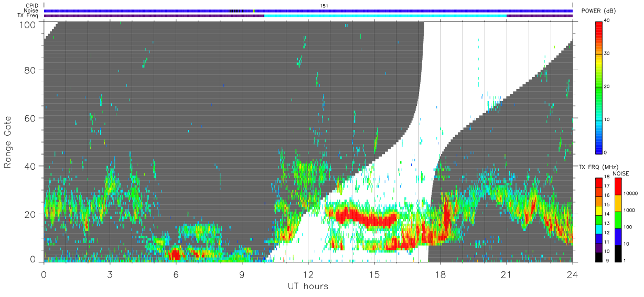644x297 pixels.
Task: Click x-axis tick label '9'
Action: [x=242, y=274]
